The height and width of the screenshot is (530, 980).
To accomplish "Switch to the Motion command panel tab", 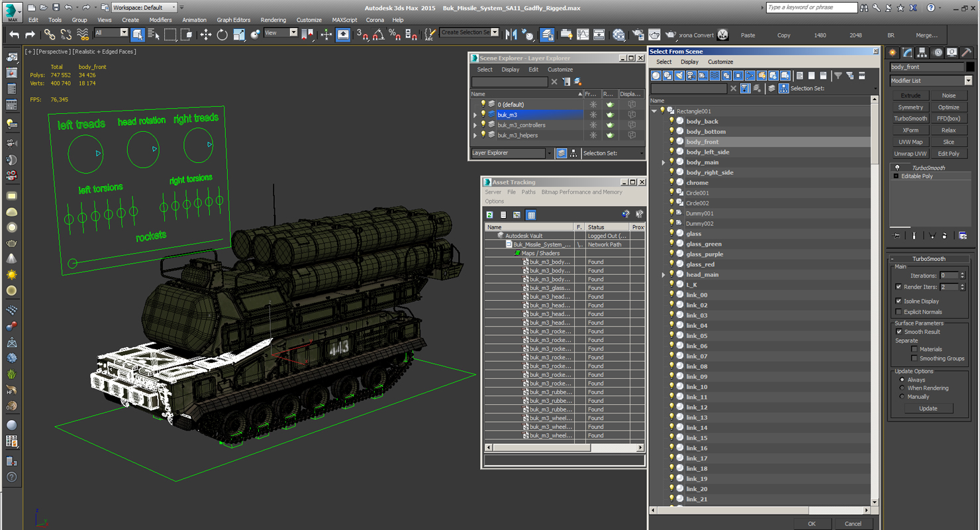I will point(937,52).
